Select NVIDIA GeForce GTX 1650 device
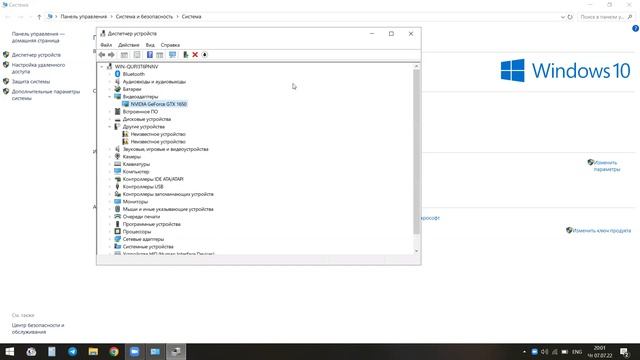The image size is (640, 360). click(158, 104)
